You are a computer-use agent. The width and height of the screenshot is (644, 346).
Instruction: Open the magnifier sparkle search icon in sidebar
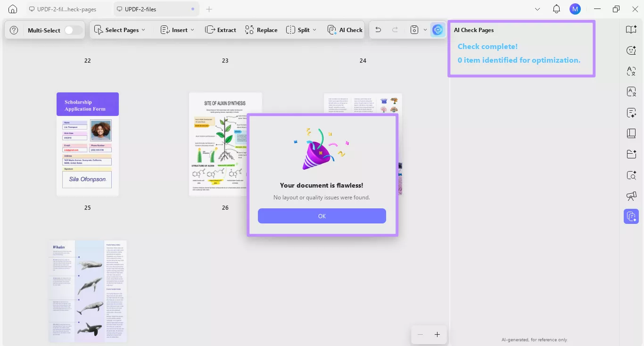click(x=631, y=175)
